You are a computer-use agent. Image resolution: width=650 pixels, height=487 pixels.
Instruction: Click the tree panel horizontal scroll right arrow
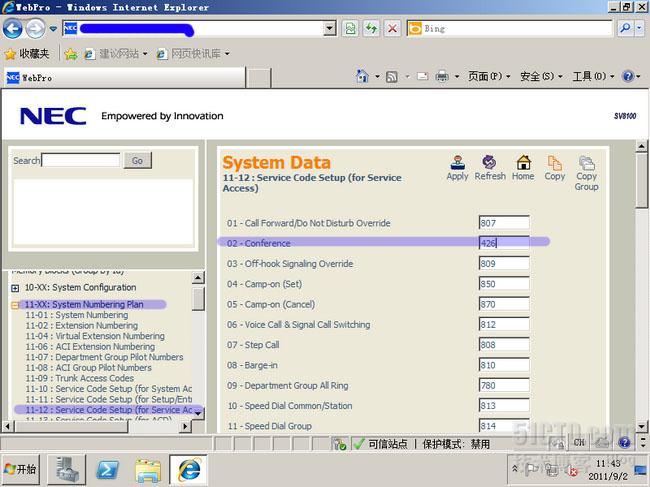tap(185, 426)
